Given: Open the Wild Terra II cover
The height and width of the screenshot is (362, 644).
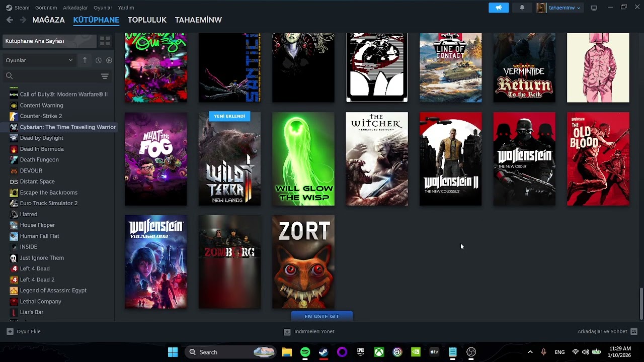Looking at the screenshot, I should tap(229, 159).
